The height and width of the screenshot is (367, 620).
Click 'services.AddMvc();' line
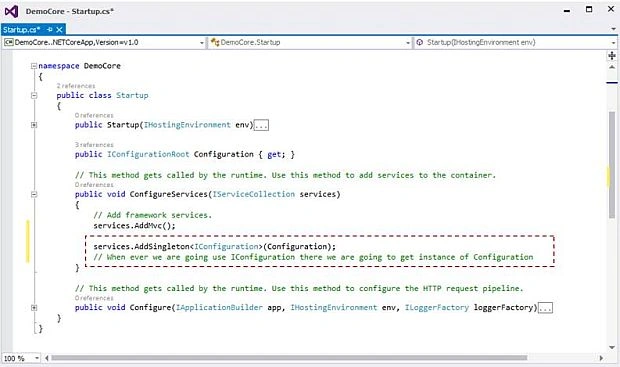(134, 226)
